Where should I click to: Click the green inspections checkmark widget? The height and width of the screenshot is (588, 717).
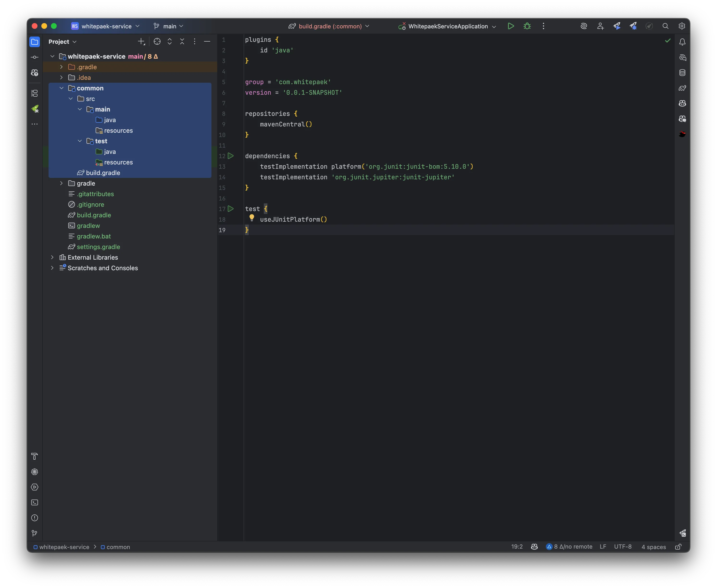point(668,41)
